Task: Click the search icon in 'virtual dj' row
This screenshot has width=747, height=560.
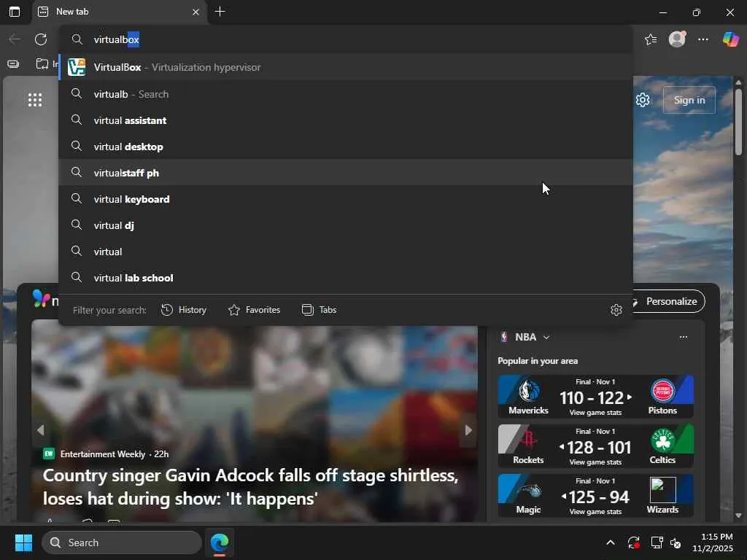Action: (x=76, y=225)
